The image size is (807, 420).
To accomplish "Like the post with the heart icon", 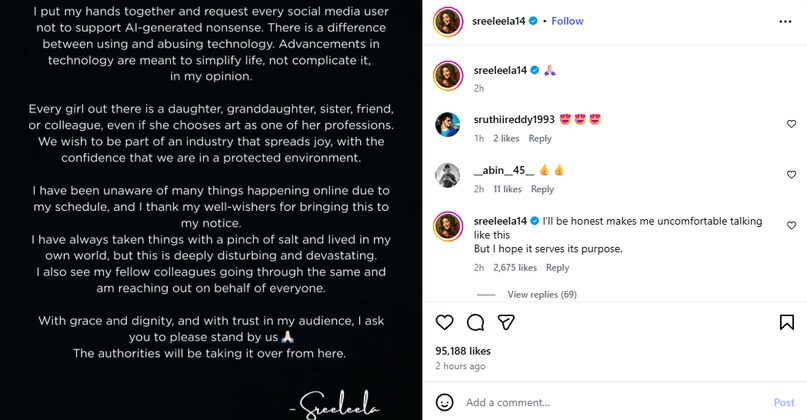I will point(445,322).
